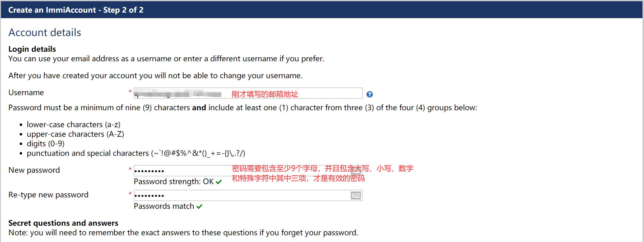Open Username help via the question mark icon
644x242 pixels.
pos(370,95)
